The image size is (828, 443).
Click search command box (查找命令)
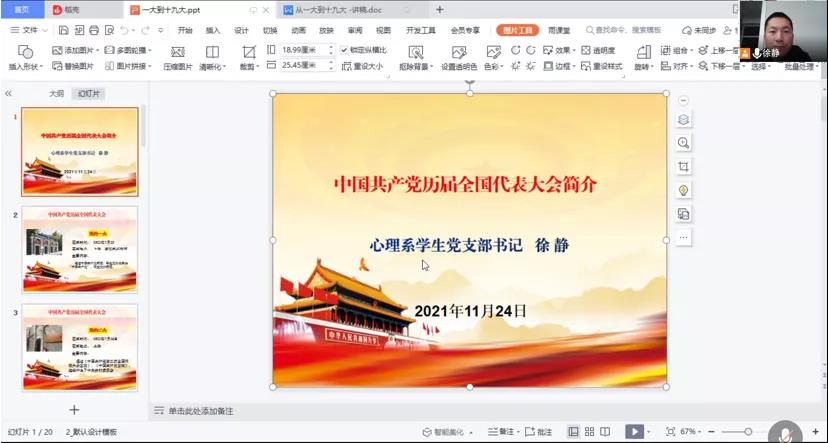tap(623, 30)
